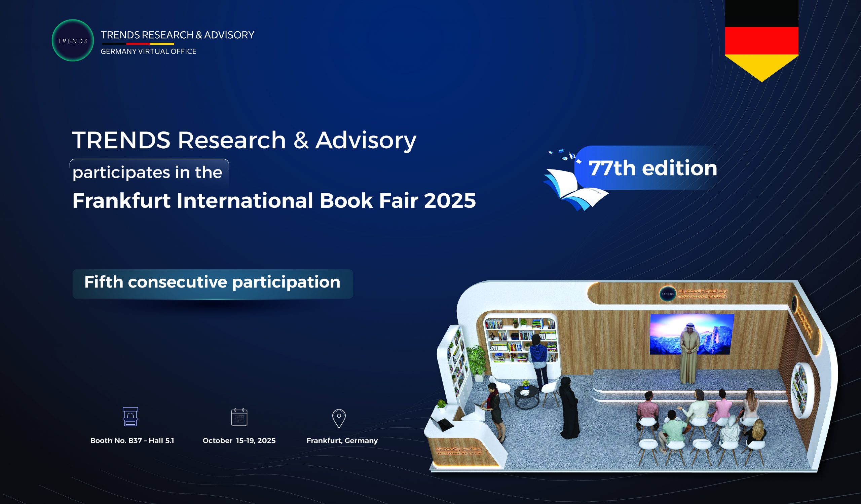This screenshot has width=861, height=504.
Task: Click Booth No. B37 – Hall 5.1 text
Action: click(x=132, y=440)
